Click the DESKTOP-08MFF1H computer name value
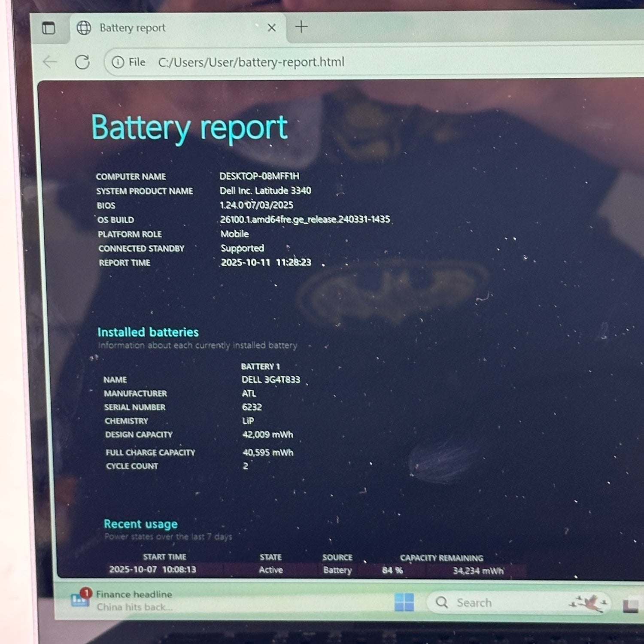 coord(259,176)
